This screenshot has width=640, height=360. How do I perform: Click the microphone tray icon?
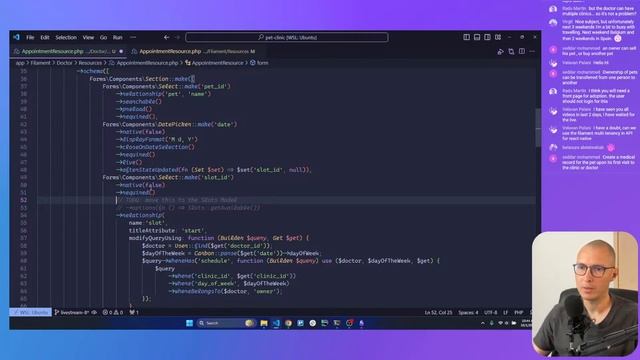tap(492, 323)
